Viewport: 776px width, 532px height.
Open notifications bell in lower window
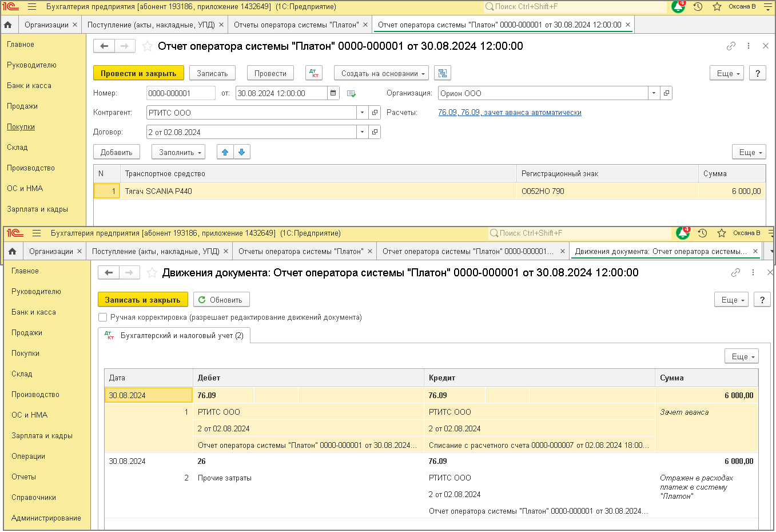(683, 233)
